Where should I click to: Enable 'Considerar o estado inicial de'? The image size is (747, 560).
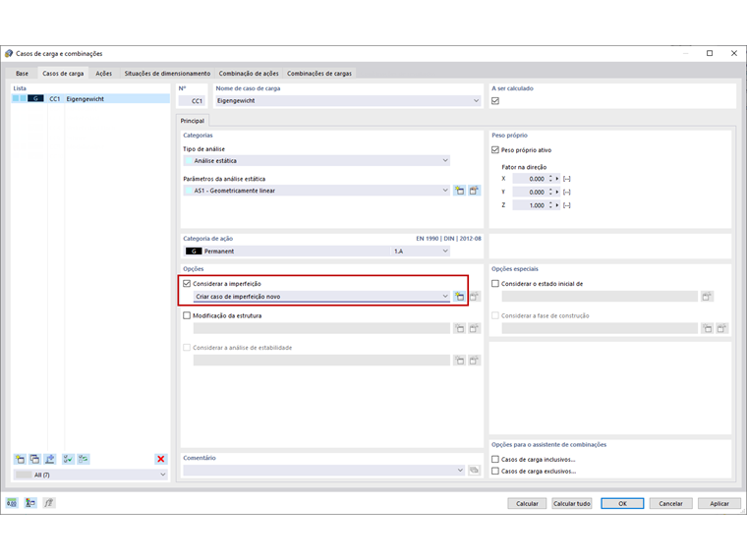pos(495,283)
